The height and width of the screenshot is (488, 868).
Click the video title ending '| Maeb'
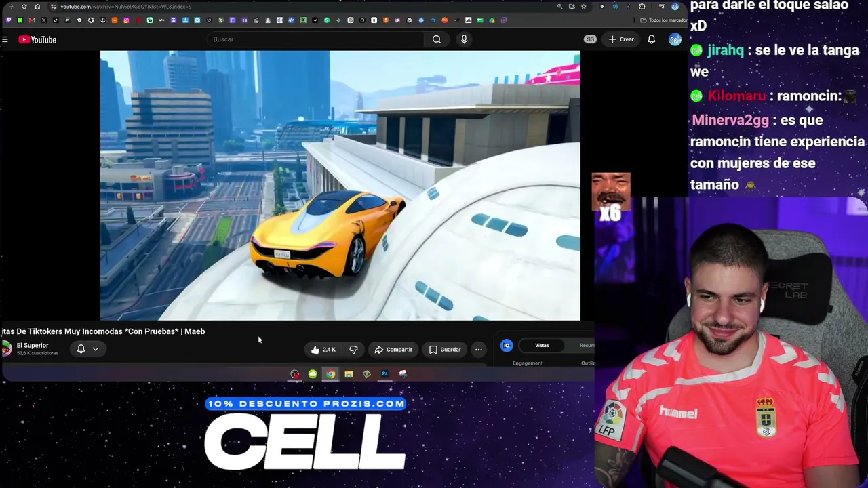(103, 331)
